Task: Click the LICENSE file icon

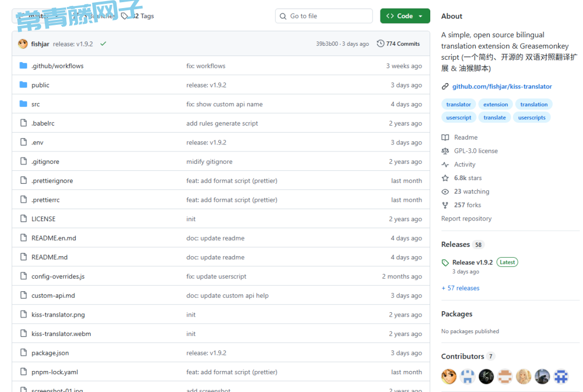Action: (x=23, y=219)
